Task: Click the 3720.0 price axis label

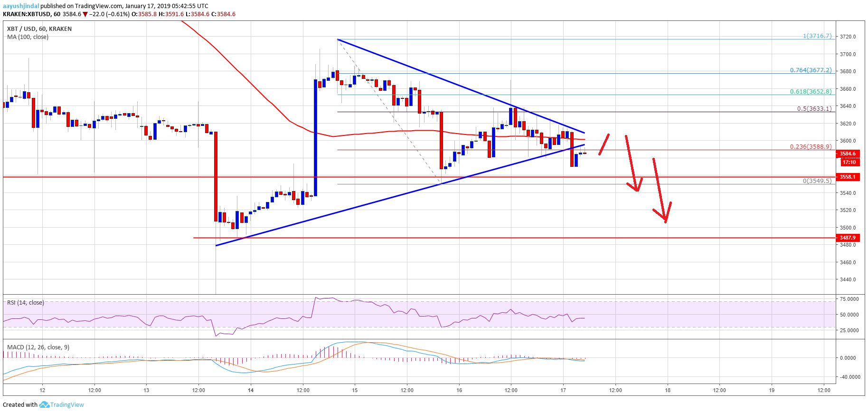Action: point(848,37)
